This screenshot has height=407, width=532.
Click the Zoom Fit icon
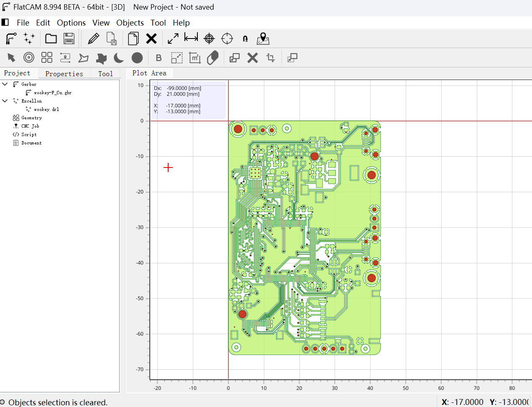(x=173, y=38)
